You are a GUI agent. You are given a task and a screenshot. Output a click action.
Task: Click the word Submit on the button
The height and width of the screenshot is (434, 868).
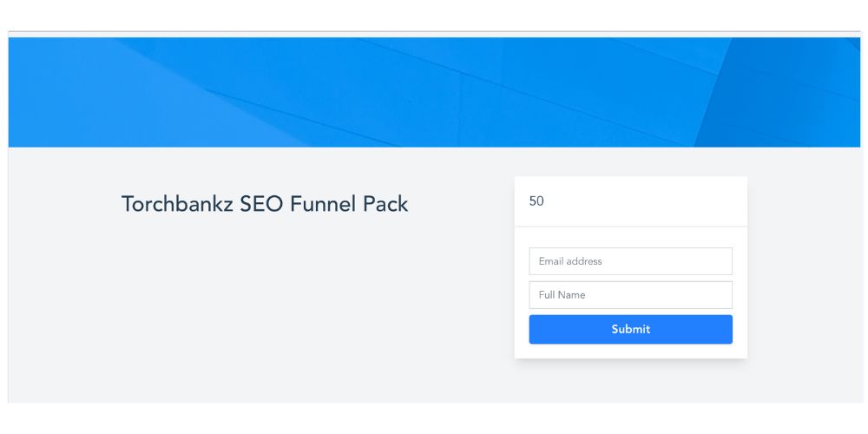click(630, 329)
